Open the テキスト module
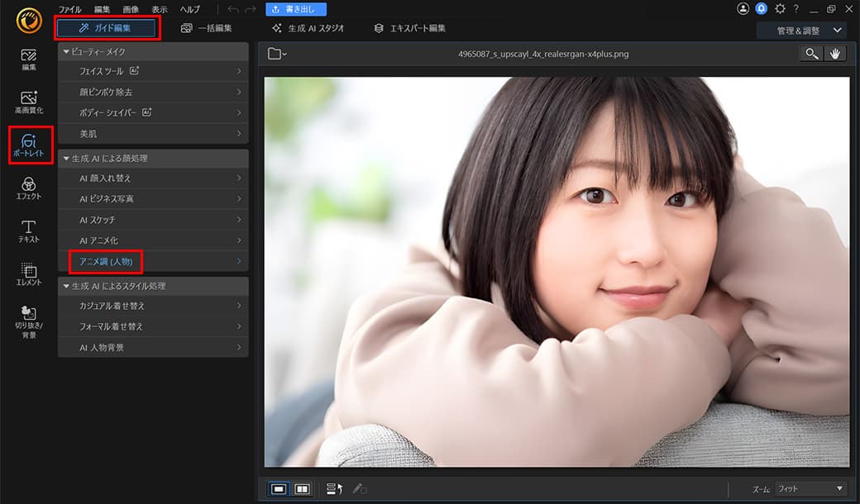Viewport: 860px width, 504px height. coord(28,231)
